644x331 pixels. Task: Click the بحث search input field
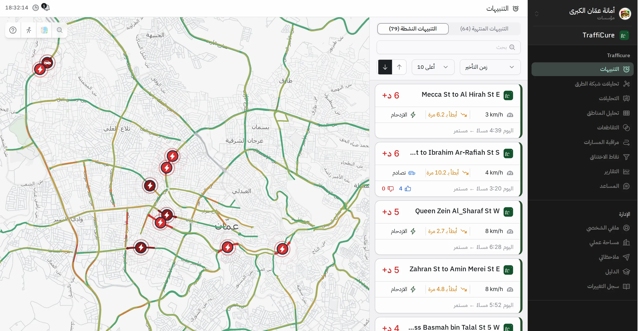click(448, 47)
